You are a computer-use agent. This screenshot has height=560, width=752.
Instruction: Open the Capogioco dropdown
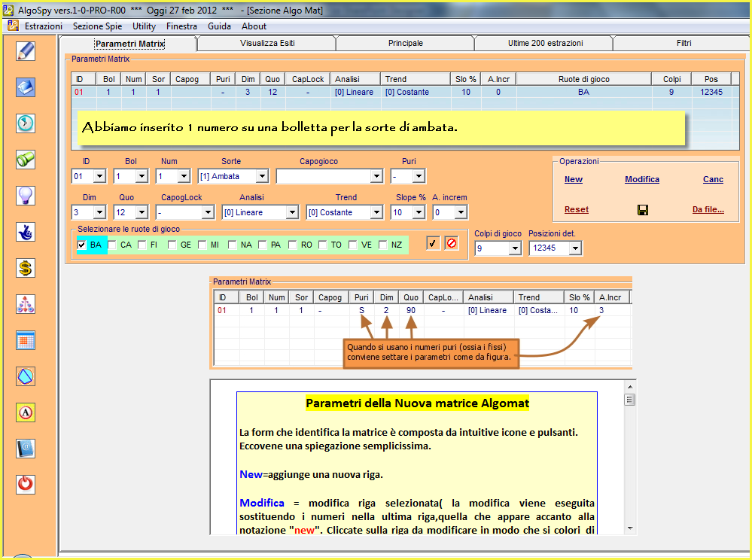click(376, 176)
